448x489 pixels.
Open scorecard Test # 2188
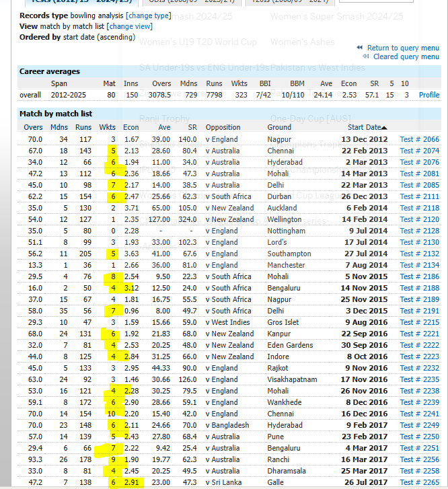(x=419, y=288)
